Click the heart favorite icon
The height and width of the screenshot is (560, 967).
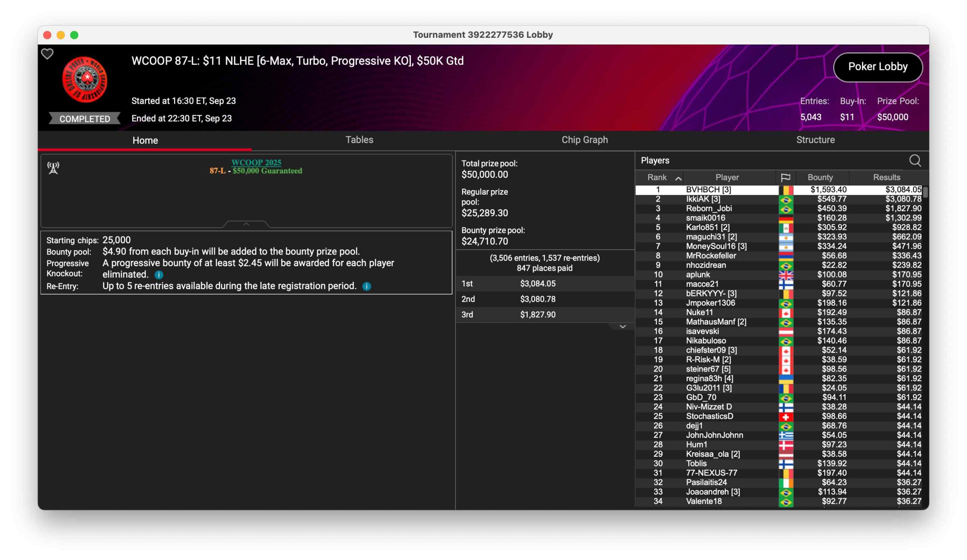(47, 54)
